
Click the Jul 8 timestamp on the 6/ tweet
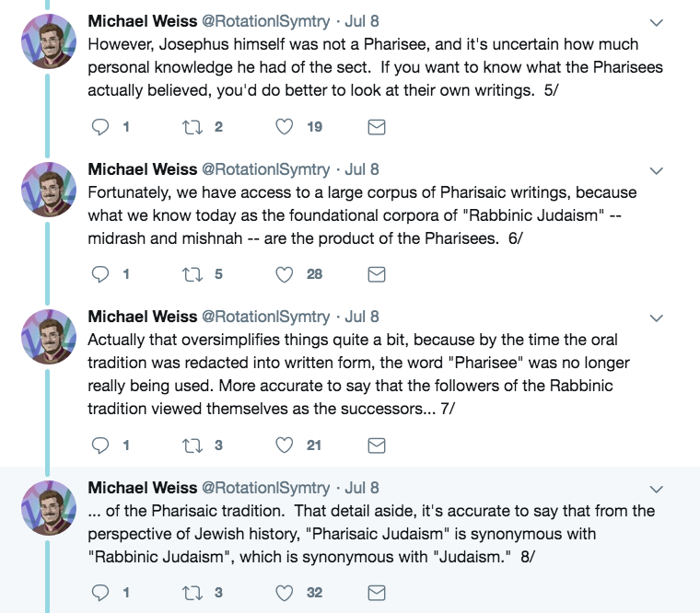[361, 169]
